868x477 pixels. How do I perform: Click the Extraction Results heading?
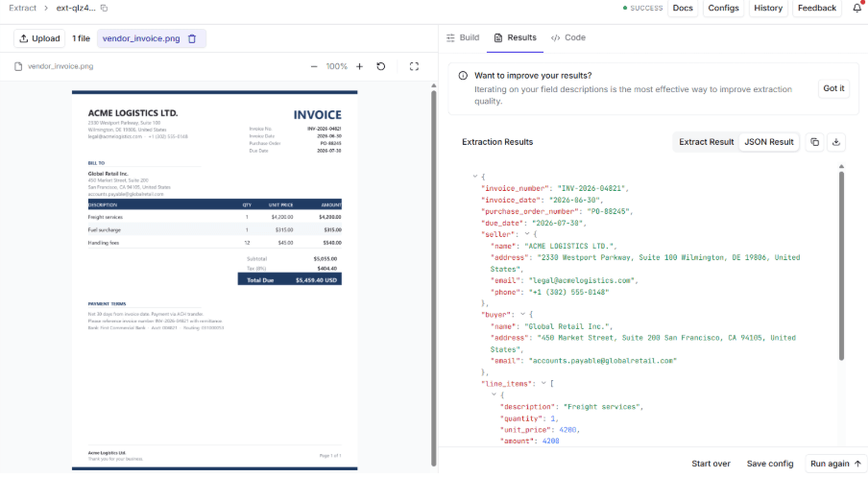click(x=497, y=142)
